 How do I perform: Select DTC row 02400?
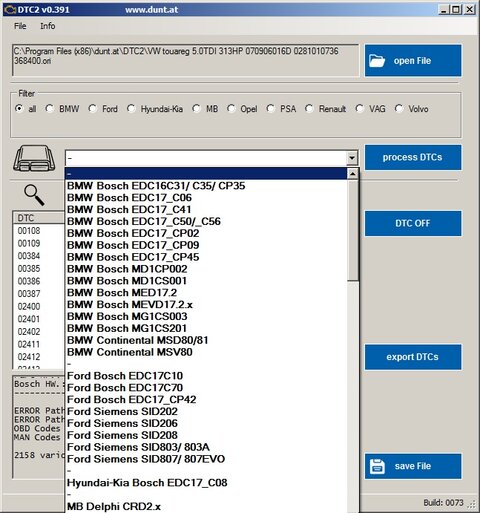tap(39, 306)
